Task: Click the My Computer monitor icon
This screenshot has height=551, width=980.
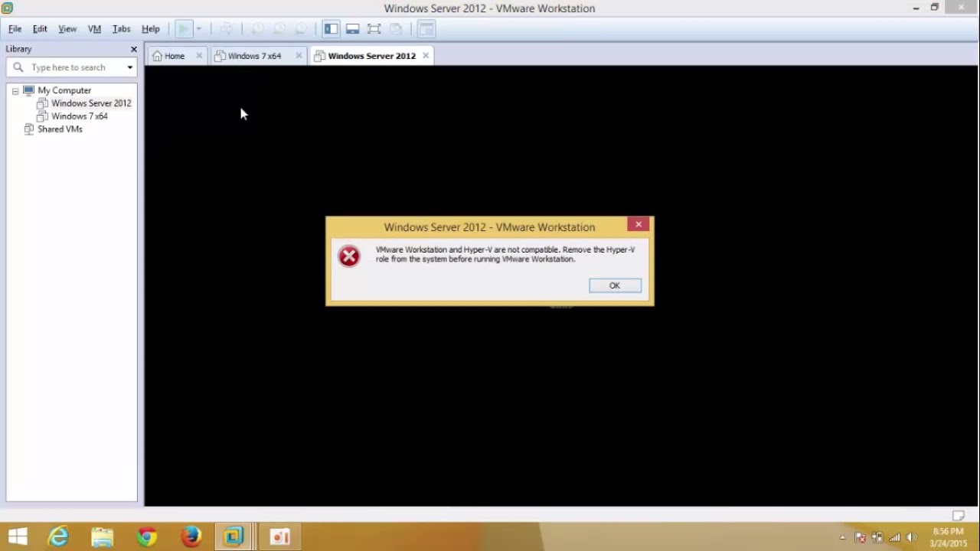Action: coord(28,90)
